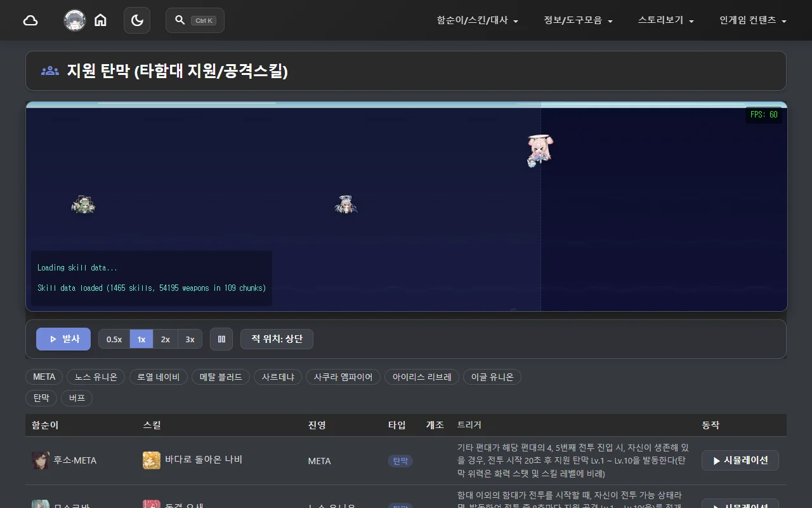Pause the simulation
The image size is (812, 508).
[x=221, y=339]
